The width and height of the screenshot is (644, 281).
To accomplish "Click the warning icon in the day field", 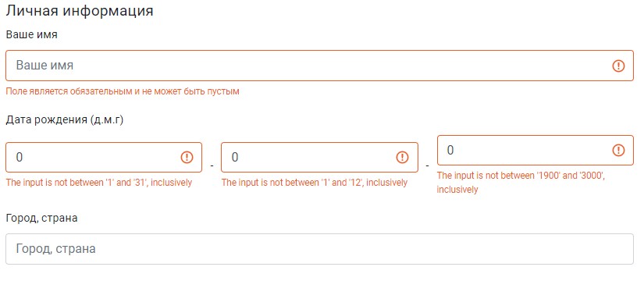I will (x=187, y=158).
